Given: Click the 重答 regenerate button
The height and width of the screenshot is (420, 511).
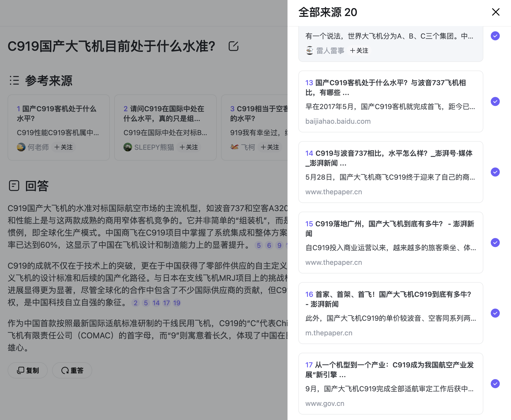Looking at the screenshot, I should [x=72, y=370].
